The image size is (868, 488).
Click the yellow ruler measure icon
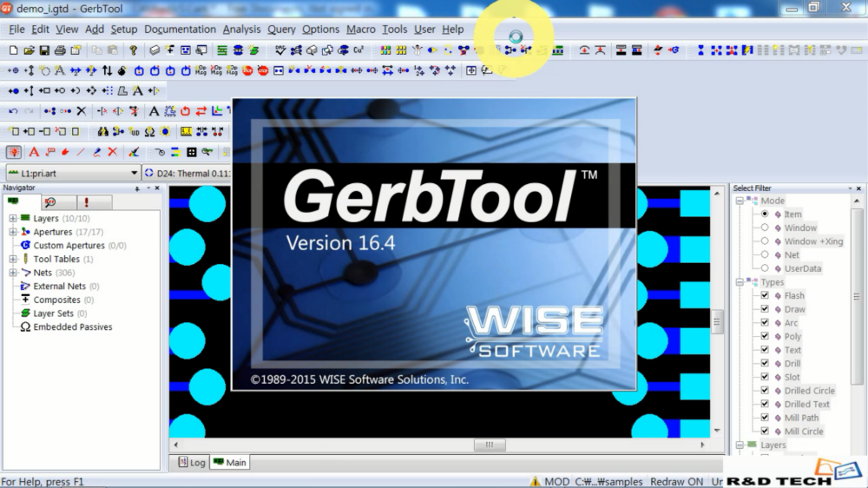pyautogui.click(x=186, y=132)
